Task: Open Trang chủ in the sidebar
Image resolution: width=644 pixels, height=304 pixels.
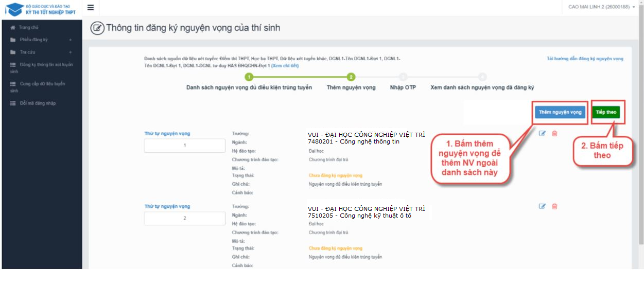Action: point(29,27)
